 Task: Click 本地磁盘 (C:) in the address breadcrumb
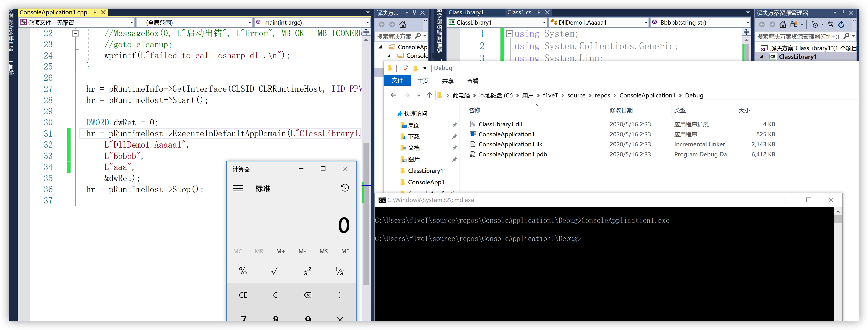click(x=496, y=95)
